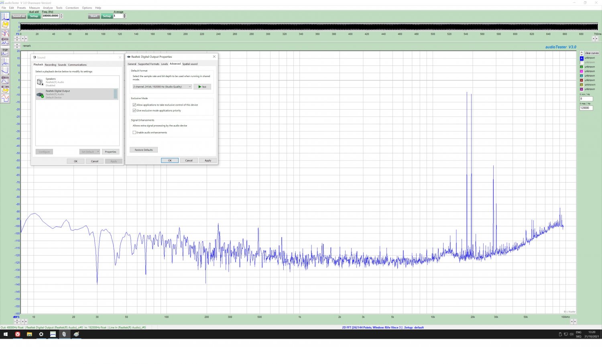Image resolution: width=602 pixels, height=364 pixels.
Task: Click Cancel in the Sound dialog
Action: pos(95,161)
